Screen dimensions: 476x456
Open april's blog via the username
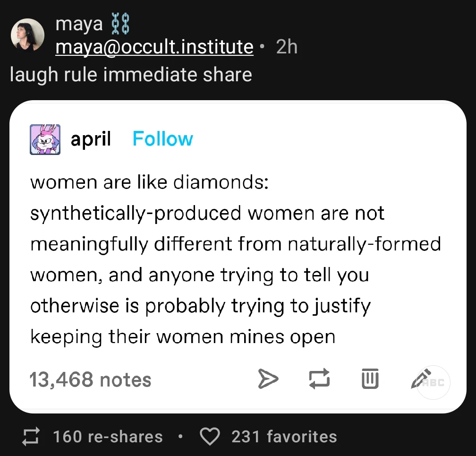(x=91, y=139)
